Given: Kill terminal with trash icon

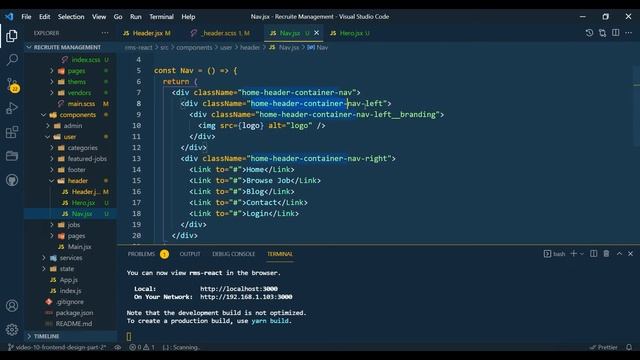Looking at the screenshot, I should (x=606, y=253).
